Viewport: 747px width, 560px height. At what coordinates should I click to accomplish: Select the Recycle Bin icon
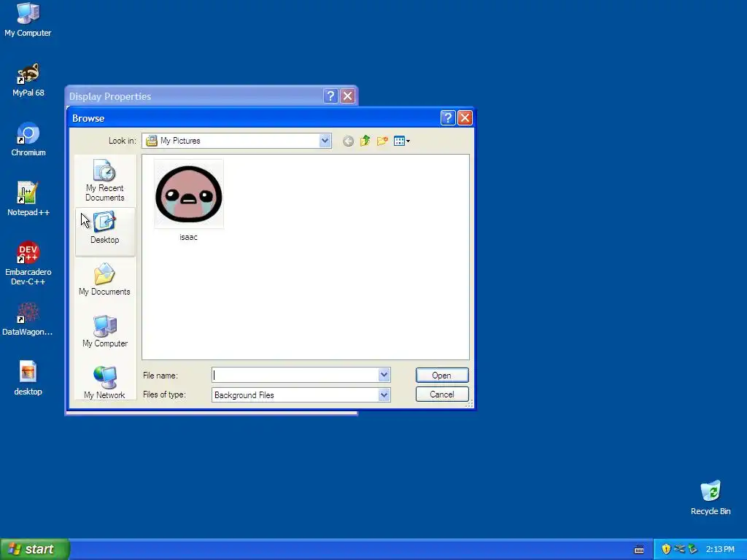[711, 497]
